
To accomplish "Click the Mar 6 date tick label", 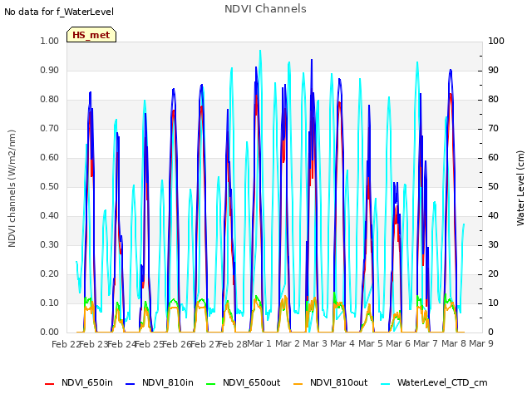I will (x=398, y=343).
